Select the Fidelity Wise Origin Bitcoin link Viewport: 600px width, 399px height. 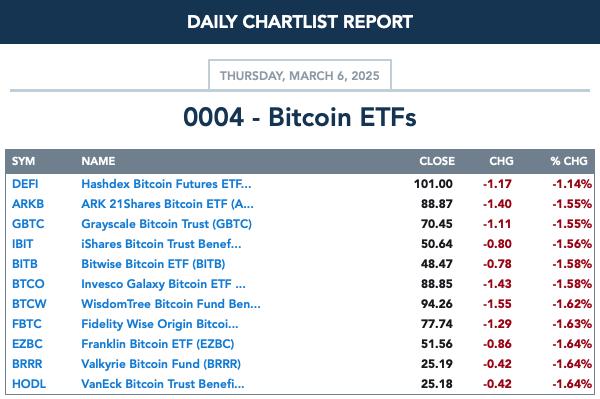click(x=160, y=324)
